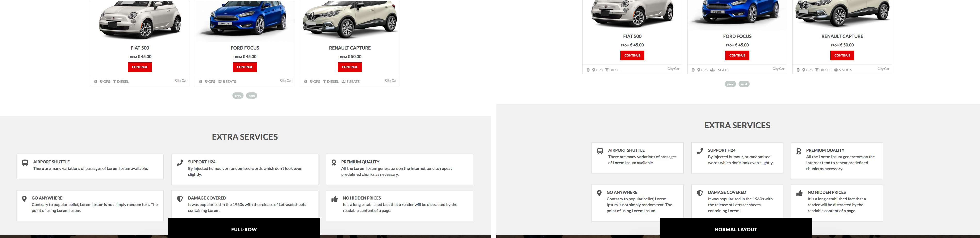Screen dimensions: 980x238
Task: Click 'FIAT 500' title in full-row layout
Action: coord(140,48)
